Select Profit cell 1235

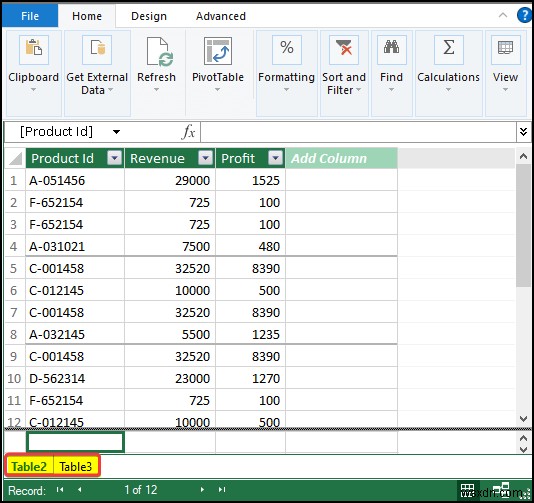click(250, 334)
